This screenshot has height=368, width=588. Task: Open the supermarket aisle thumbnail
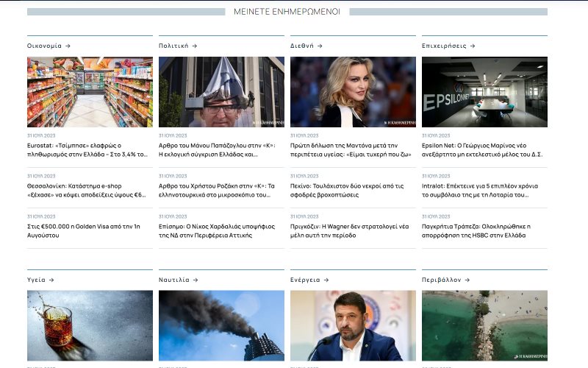click(90, 92)
